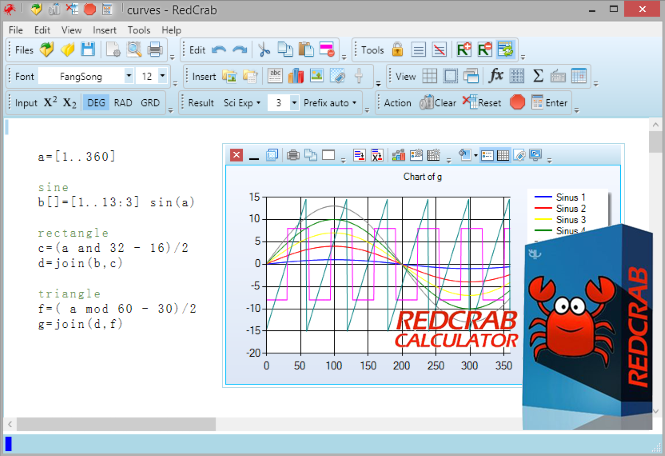Click the vertical scrollbar up arrow
Image resolution: width=665 pixels, height=456 pixels.
(x=656, y=125)
